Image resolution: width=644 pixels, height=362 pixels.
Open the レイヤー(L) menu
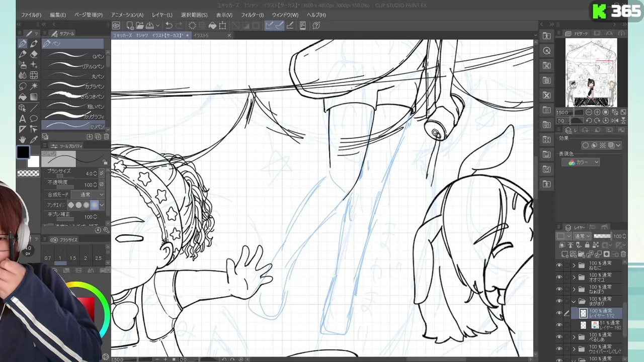coord(162,15)
